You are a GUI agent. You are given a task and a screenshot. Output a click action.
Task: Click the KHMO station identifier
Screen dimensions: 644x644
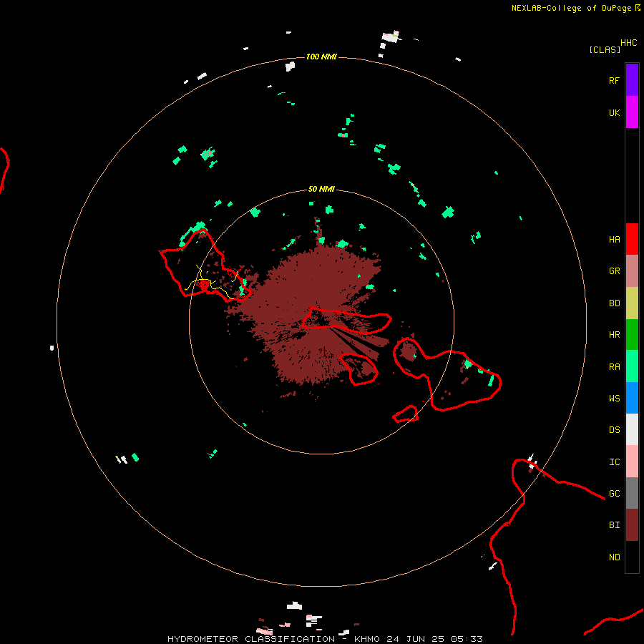[x=367, y=639]
